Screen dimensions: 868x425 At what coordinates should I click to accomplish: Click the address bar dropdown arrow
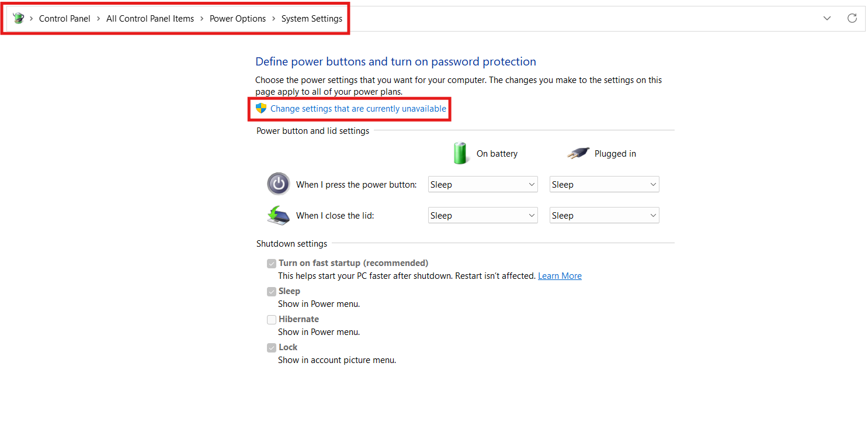(827, 18)
